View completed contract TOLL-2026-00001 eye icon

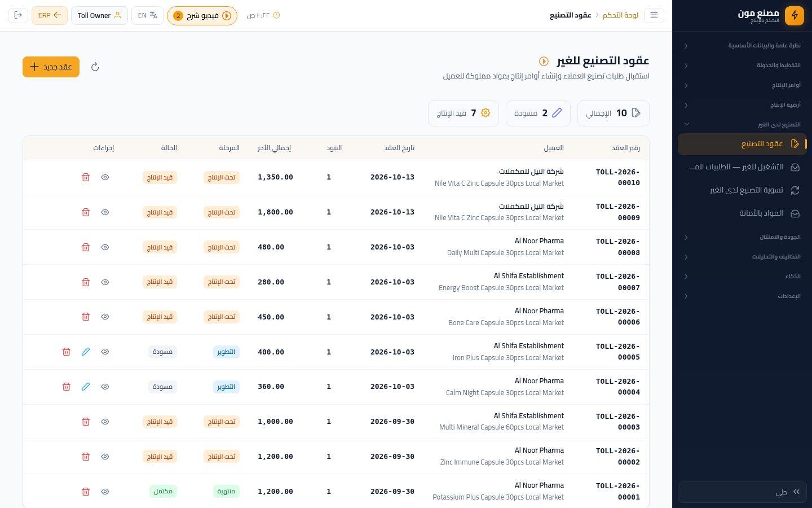pos(105,492)
